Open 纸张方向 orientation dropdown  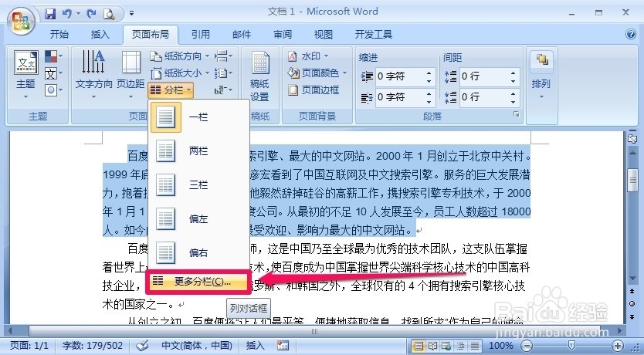(179, 56)
